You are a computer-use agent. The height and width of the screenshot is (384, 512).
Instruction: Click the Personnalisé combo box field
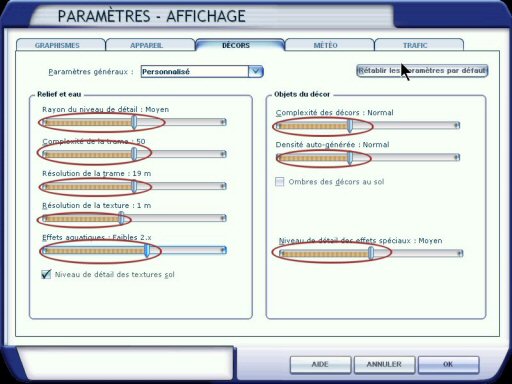202,72
